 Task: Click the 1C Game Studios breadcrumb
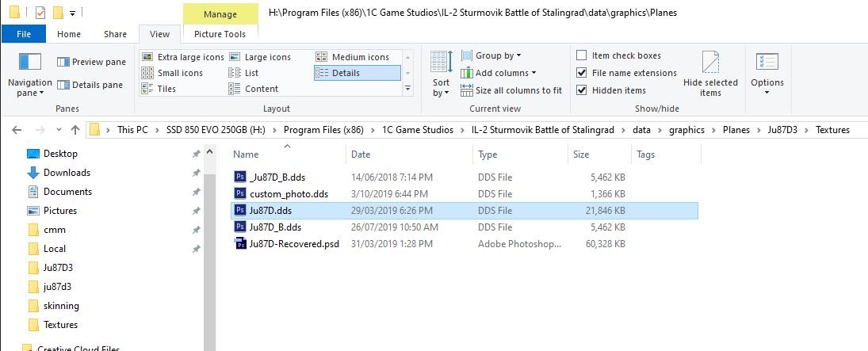pyautogui.click(x=418, y=130)
